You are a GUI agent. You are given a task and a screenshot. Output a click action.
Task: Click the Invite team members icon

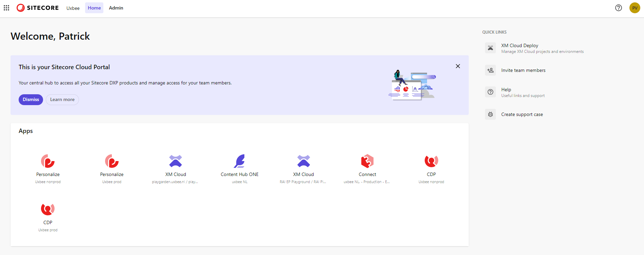(x=490, y=70)
